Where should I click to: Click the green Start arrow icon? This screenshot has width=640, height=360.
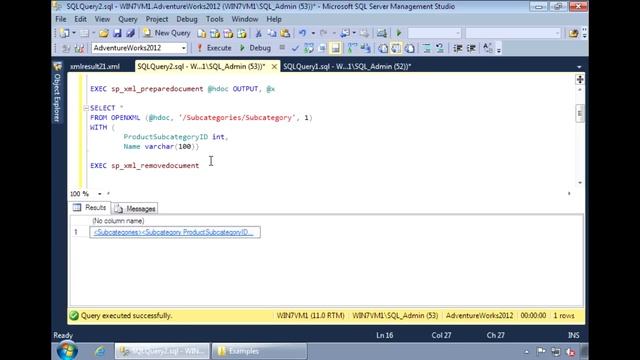point(399,33)
